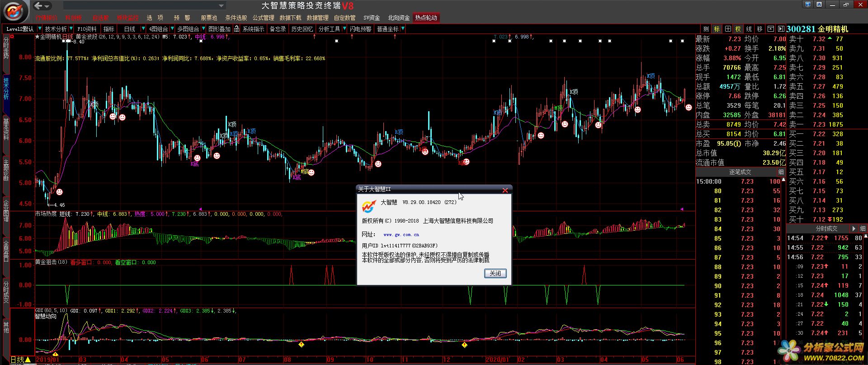Click the blue monitor icon in title bar
Viewport: 868px width, 365px height.
click(x=808, y=5)
